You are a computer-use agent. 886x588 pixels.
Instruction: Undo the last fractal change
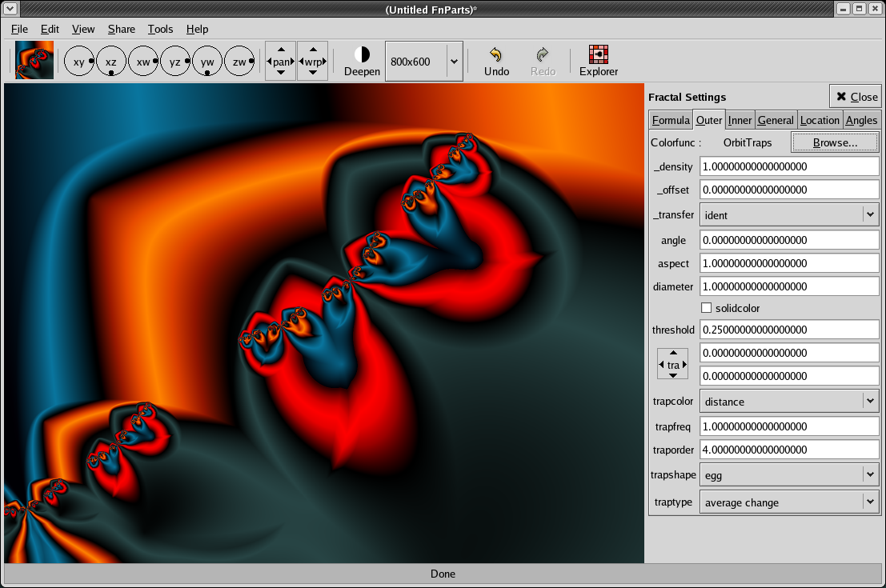click(x=496, y=62)
